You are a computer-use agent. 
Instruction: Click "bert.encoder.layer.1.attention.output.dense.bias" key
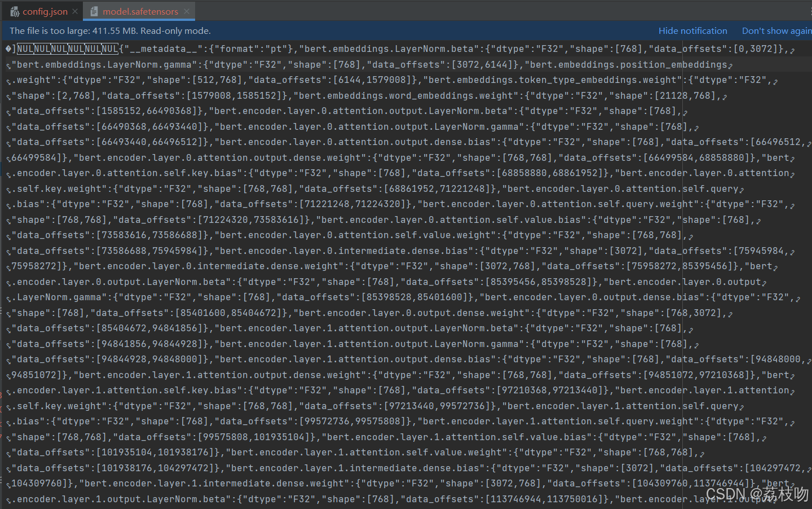(x=355, y=359)
